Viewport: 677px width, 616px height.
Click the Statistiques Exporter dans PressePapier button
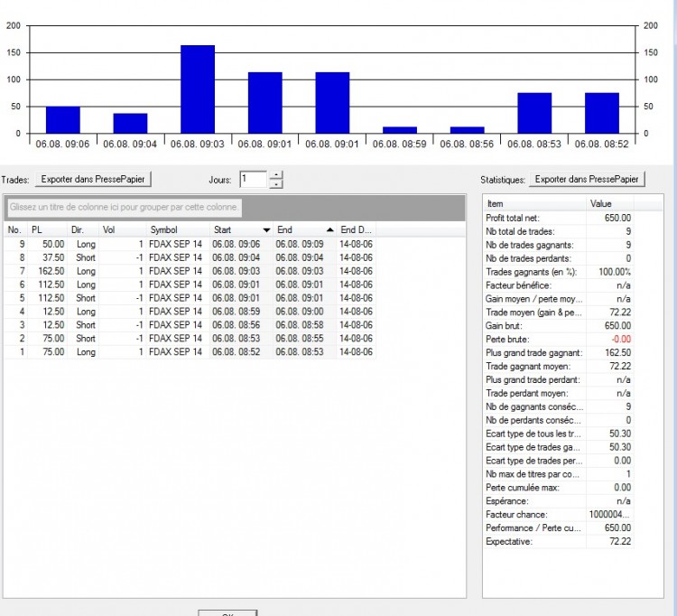pyautogui.click(x=587, y=179)
